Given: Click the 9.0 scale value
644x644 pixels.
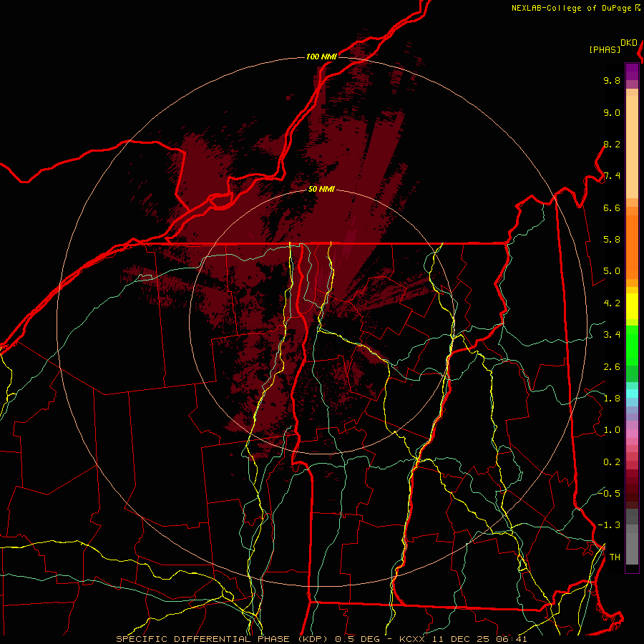Looking at the screenshot, I should [x=612, y=112].
